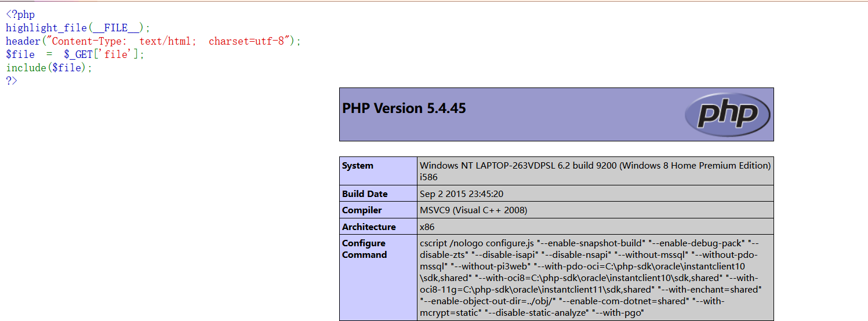The image size is (868, 321).
Task: Click the PHP logo image
Action: tap(727, 114)
